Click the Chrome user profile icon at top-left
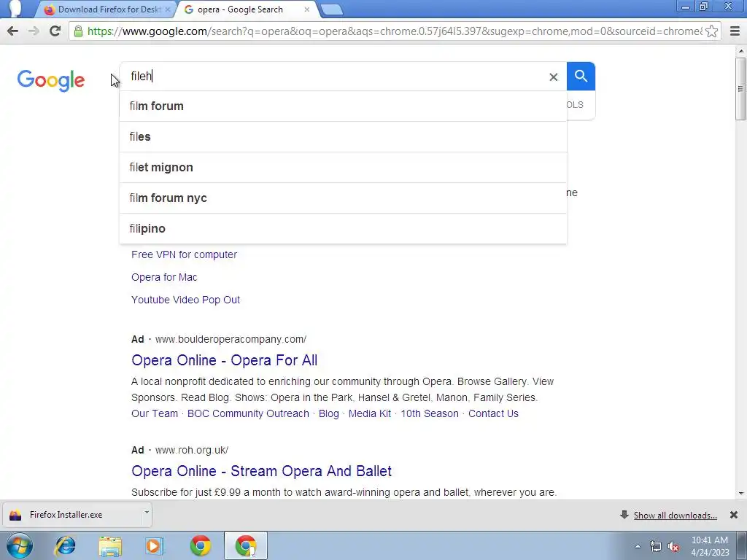747x560 pixels. click(x=15, y=9)
